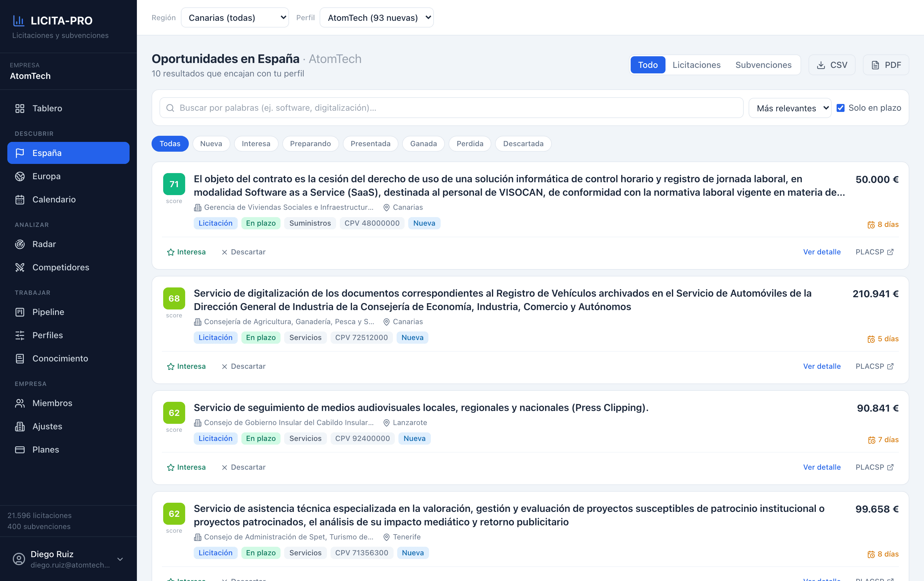Click the Tablero grid icon

[20, 108]
